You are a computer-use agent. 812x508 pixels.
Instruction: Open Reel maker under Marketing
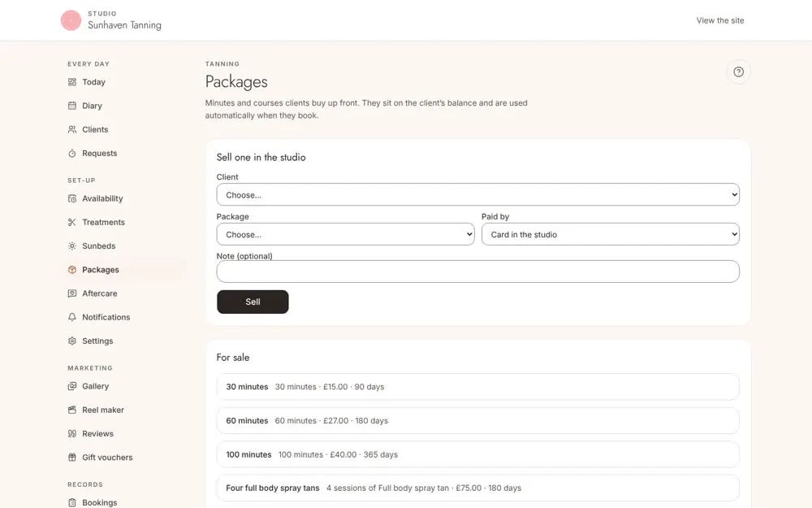102,410
